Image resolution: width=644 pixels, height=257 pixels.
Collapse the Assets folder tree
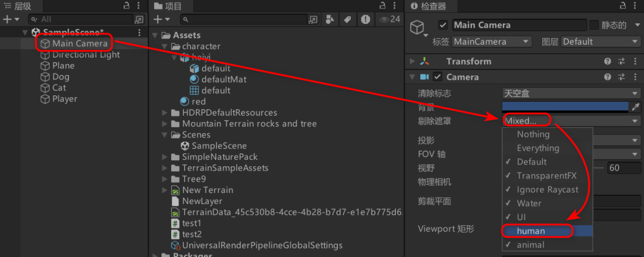coord(155,35)
